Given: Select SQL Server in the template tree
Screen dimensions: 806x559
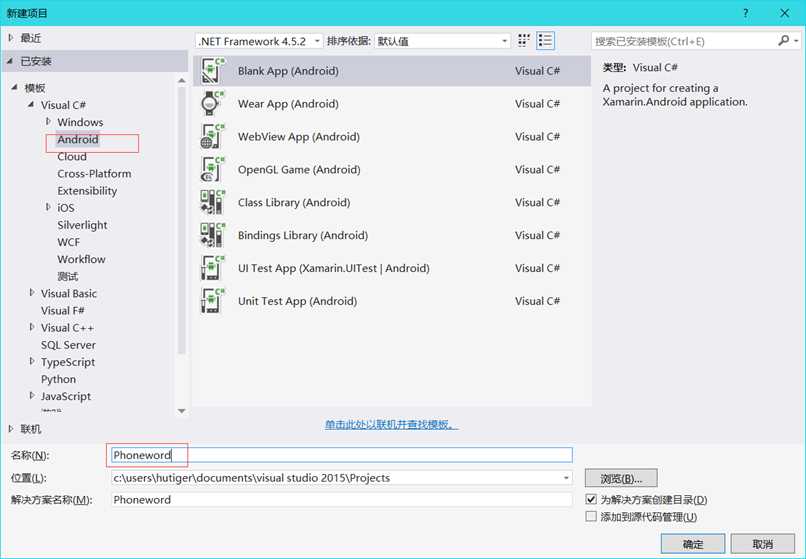Looking at the screenshot, I should 68,345.
